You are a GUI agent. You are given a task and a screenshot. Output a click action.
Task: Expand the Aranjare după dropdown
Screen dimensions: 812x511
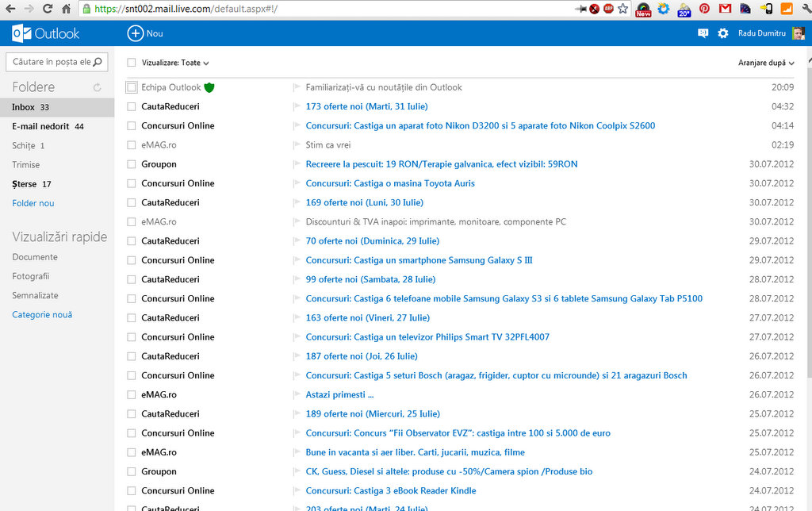(x=766, y=63)
